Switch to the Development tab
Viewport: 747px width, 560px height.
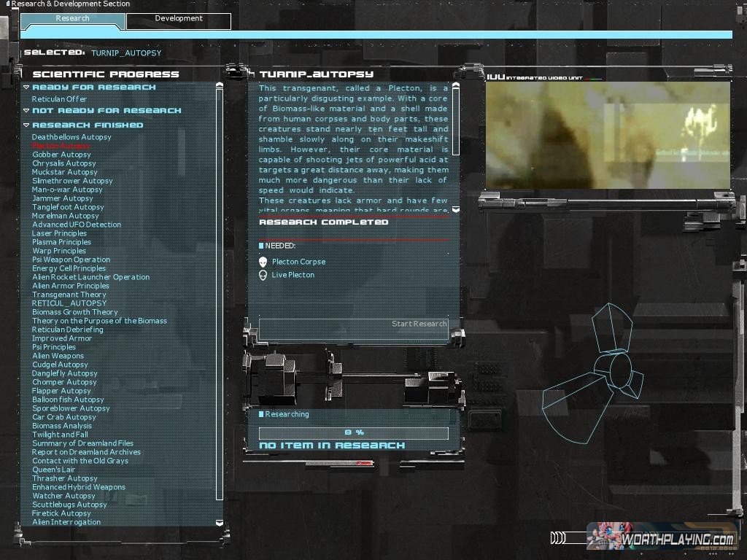179,20
